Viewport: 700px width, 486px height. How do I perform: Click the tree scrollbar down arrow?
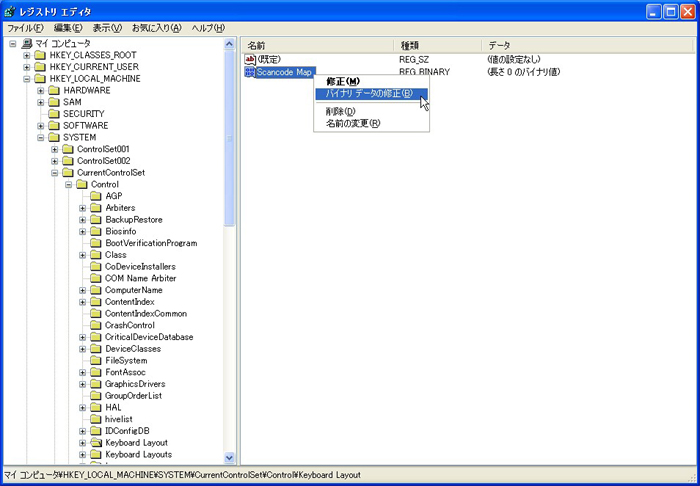[x=229, y=457]
